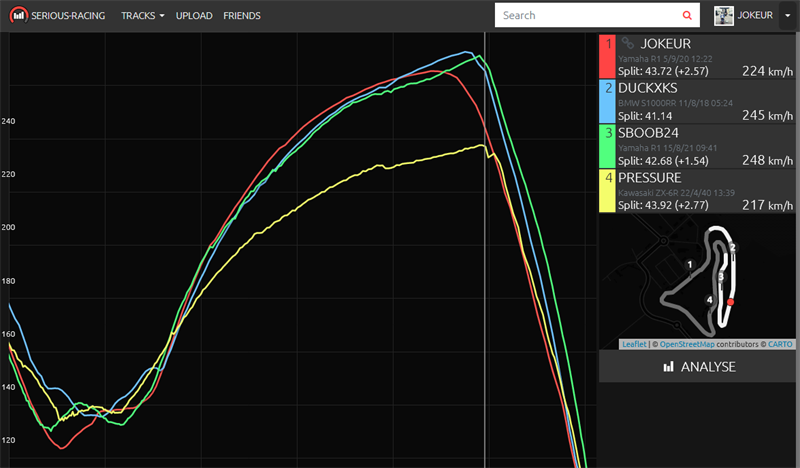Screen dimensions: 800x468
Task: Click sector marker 1 on track map
Action: 690,264
